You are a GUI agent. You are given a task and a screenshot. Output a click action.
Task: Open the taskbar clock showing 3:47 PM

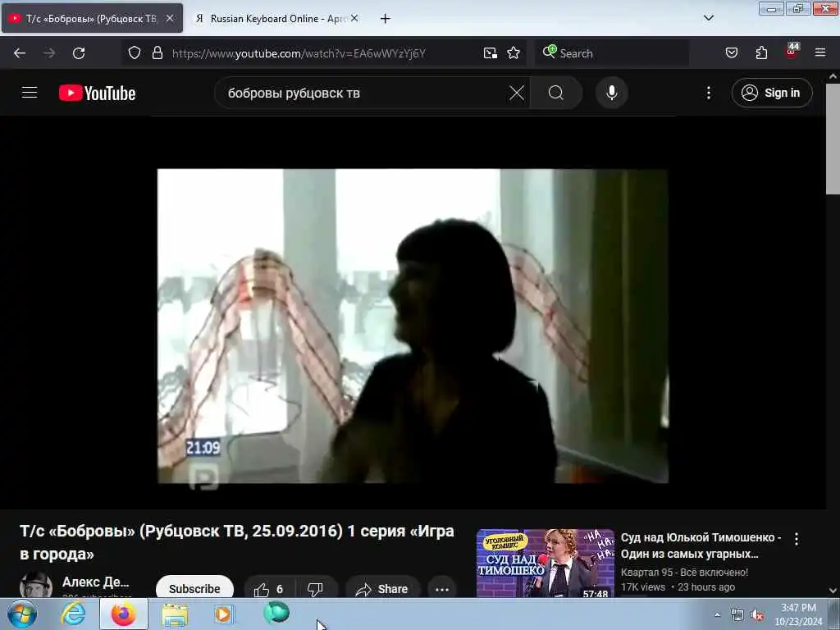798,614
